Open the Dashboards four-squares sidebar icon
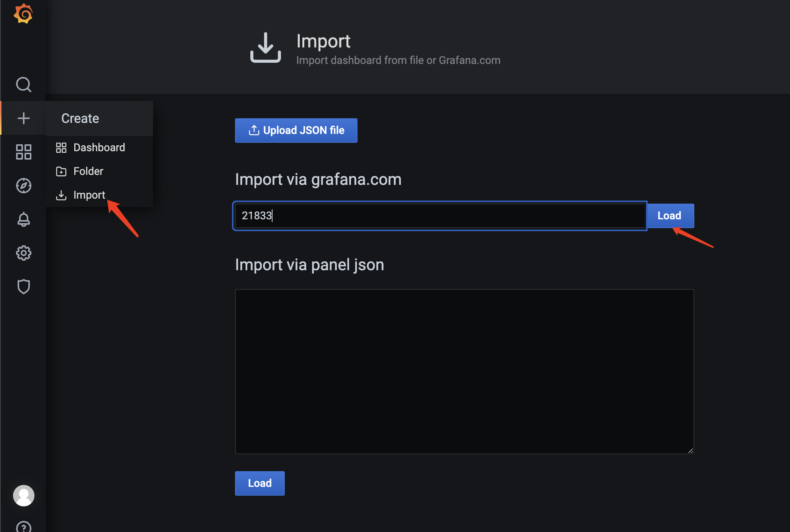 pyautogui.click(x=23, y=152)
